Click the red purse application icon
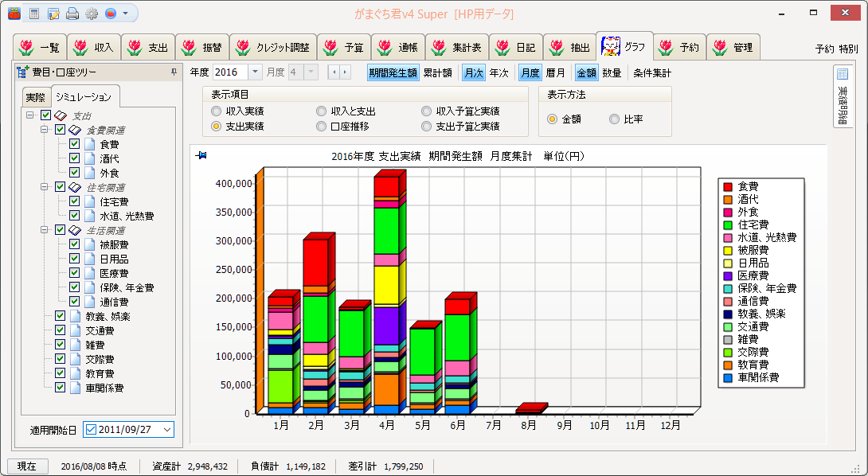 (x=14, y=14)
